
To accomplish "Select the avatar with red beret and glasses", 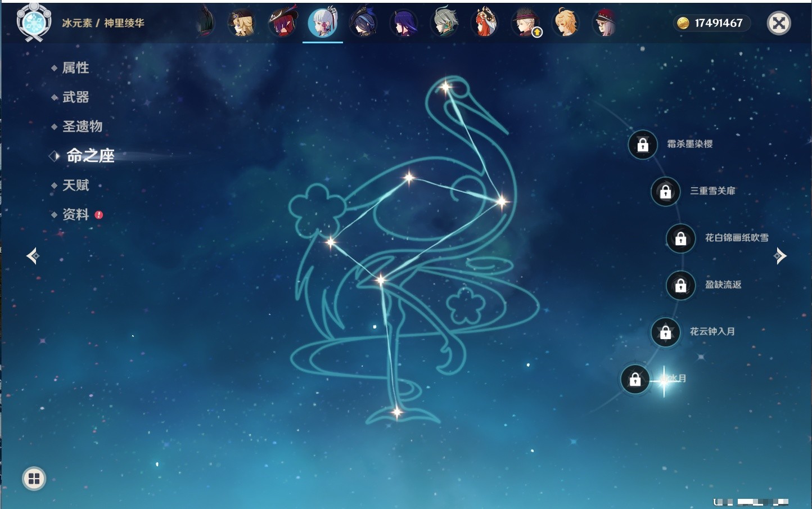I will [x=605, y=23].
